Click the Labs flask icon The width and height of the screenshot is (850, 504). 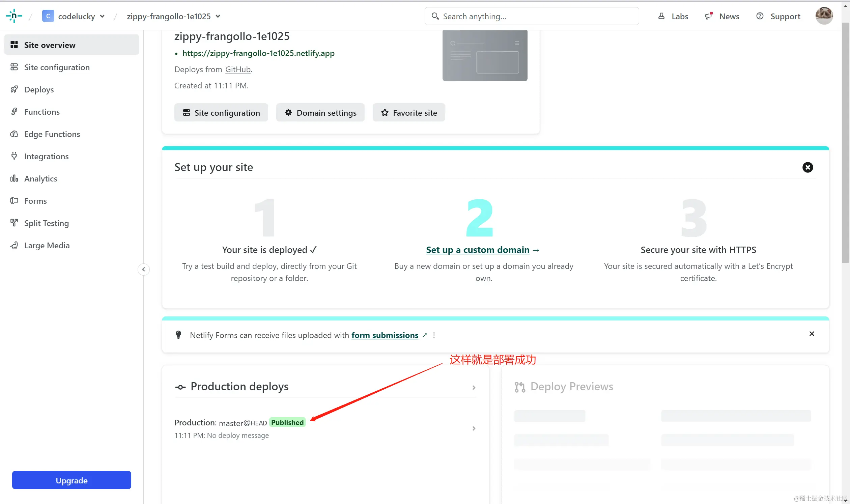(661, 16)
